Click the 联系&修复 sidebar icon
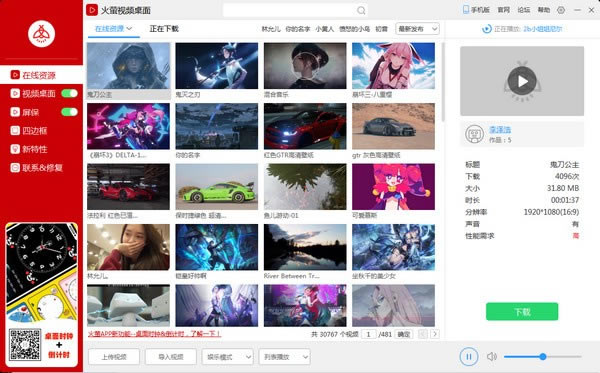Image resolution: width=600 pixels, height=373 pixels. point(15,168)
